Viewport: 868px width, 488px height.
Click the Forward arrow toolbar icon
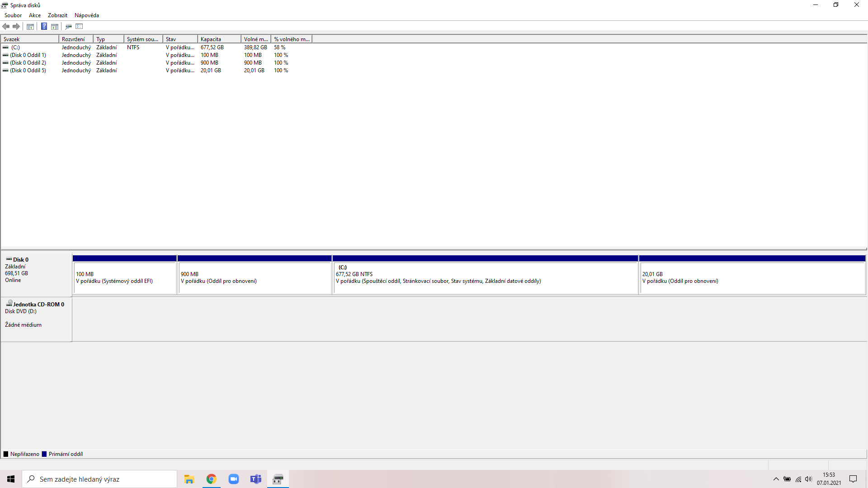tap(16, 27)
